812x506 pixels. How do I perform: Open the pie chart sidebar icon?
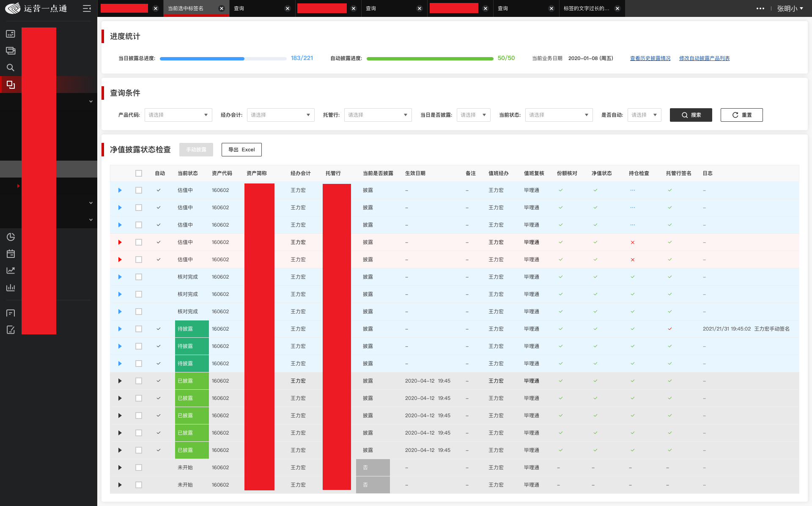point(11,237)
